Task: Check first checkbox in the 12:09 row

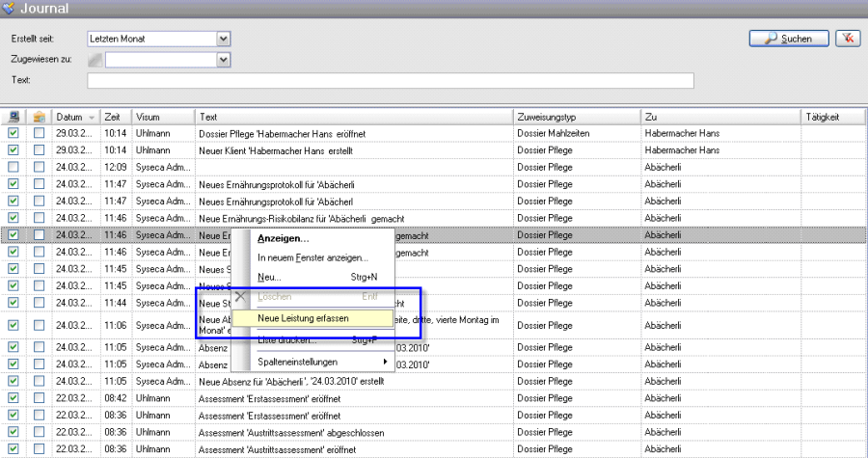Action: [14, 167]
